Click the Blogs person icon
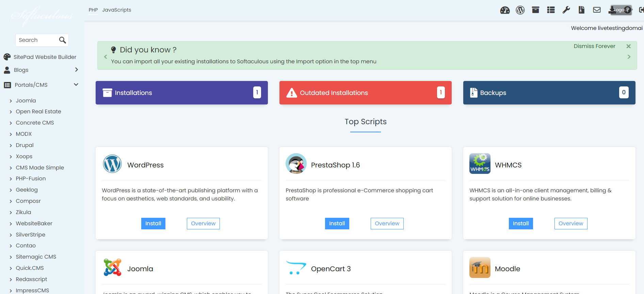644x294 pixels. [x=7, y=70]
